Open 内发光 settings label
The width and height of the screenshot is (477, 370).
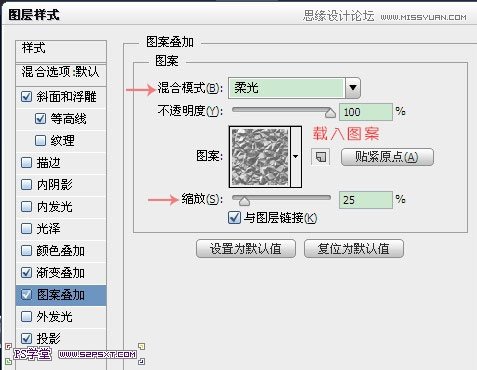tap(55, 207)
